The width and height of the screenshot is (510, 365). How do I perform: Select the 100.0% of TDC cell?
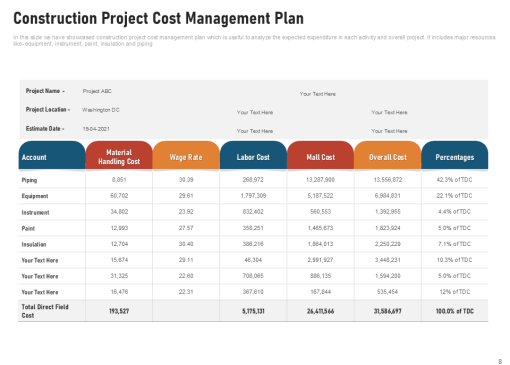[x=455, y=311]
